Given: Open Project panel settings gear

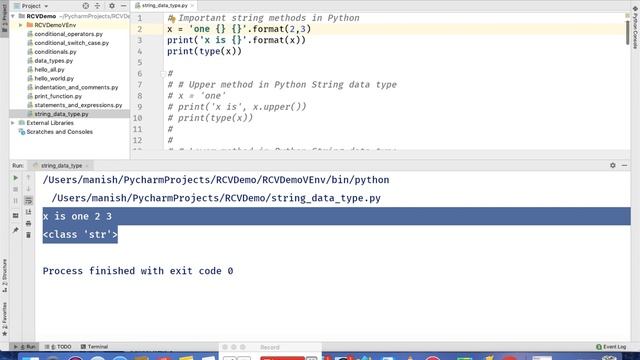Looking at the screenshot, I should pos(112,6).
